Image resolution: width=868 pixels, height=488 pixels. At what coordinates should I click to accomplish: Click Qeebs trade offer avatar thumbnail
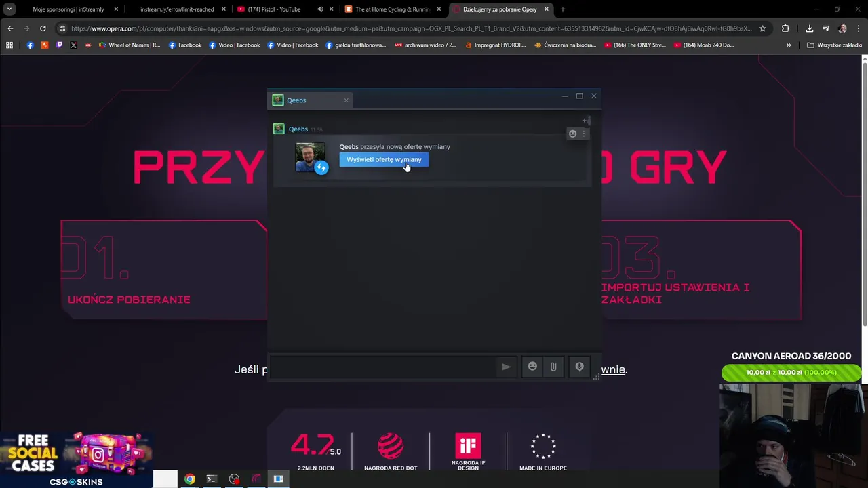click(x=311, y=157)
